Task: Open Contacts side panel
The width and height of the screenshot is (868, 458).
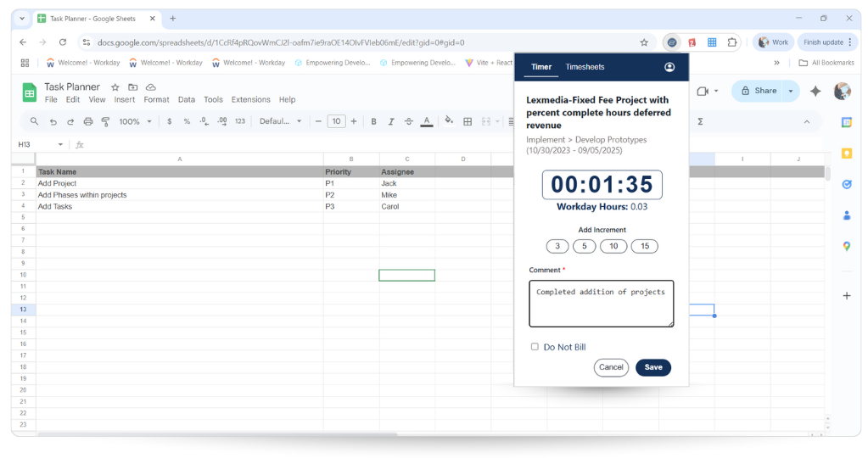Action: click(847, 215)
